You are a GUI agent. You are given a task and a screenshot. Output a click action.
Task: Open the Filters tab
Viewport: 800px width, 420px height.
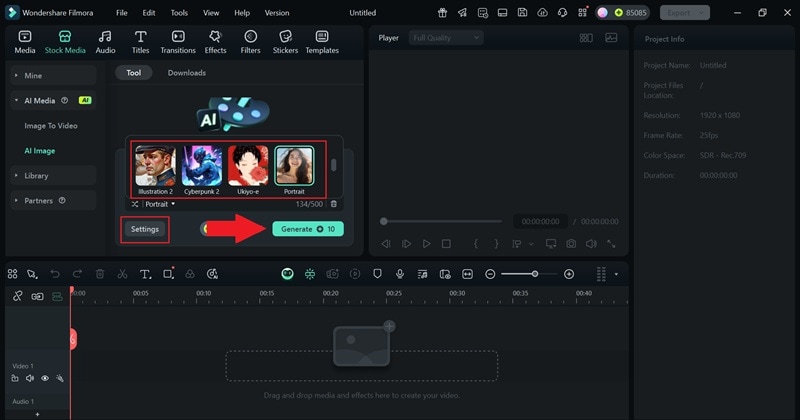coord(250,42)
